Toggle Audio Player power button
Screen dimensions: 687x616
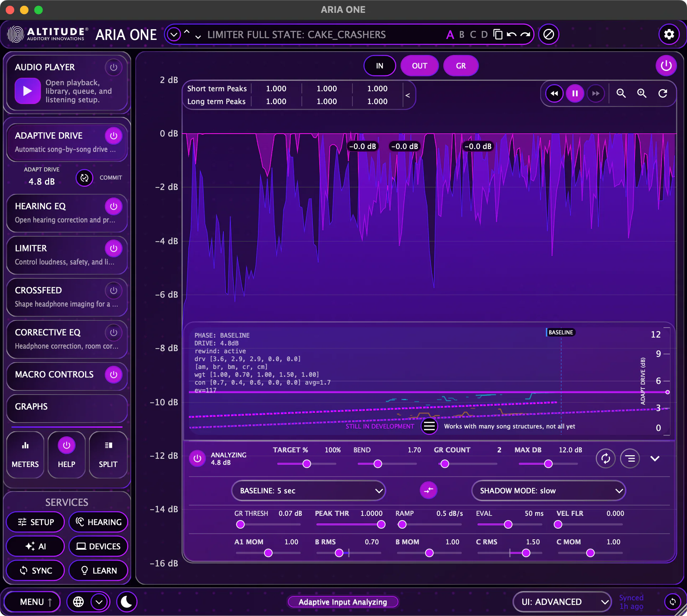pos(114,67)
